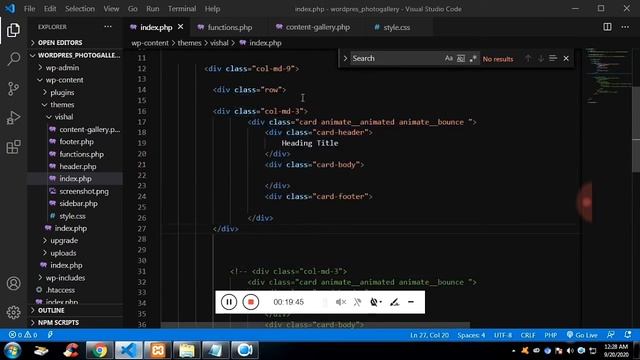Open the Accounts menu icon
640x360 pixels.
13,283
